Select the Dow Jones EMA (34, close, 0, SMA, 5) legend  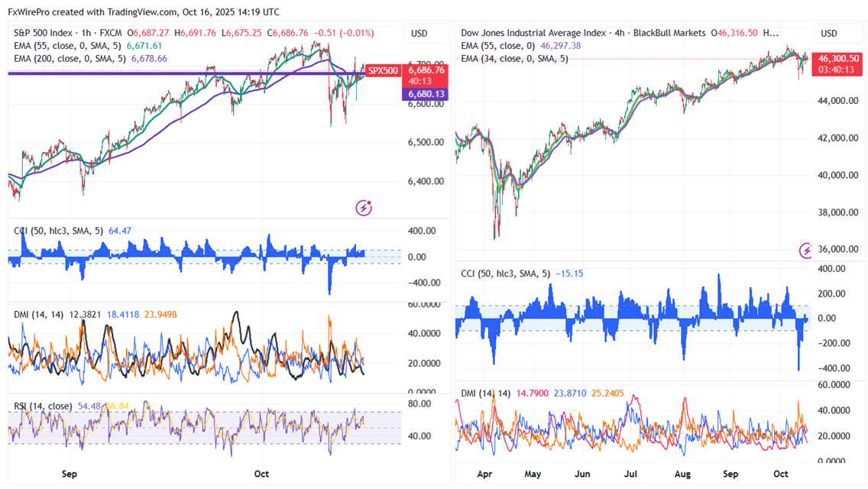(x=514, y=59)
